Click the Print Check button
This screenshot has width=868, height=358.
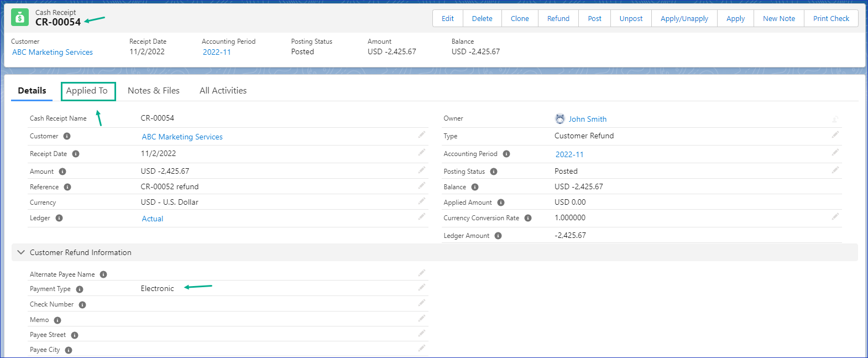click(x=832, y=18)
